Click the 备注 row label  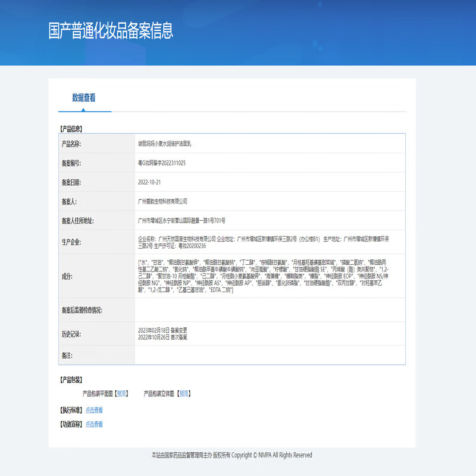pyautogui.click(x=67, y=355)
